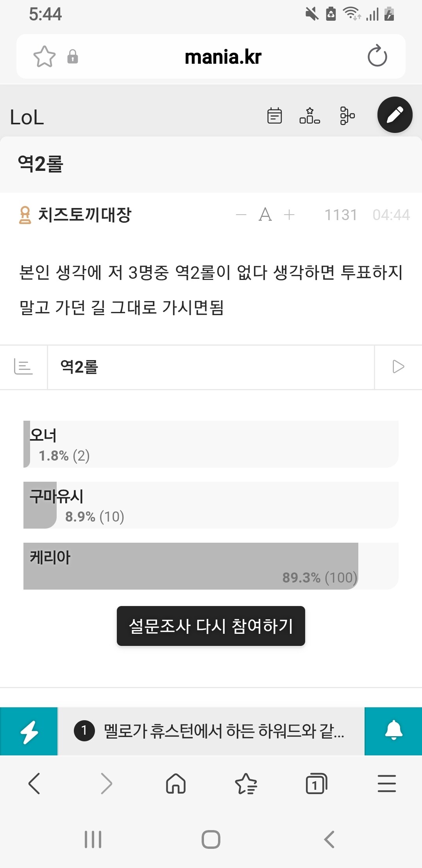Increase font size with plus

click(x=289, y=215)
